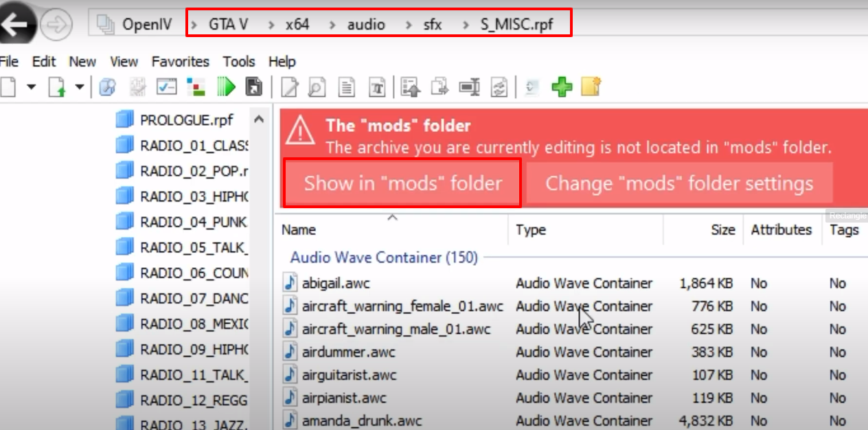Click the green plus add icon
This screenshot has height=430, width=868.
click(562, 87)
